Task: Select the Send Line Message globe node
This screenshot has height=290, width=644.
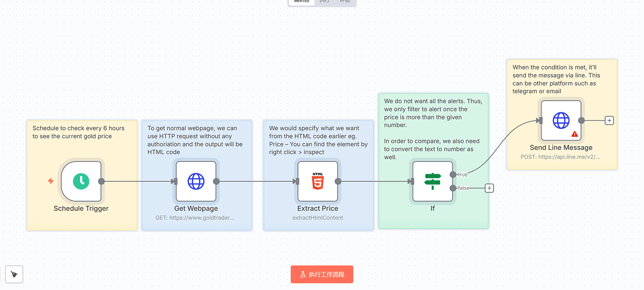Action: point(561,120)
